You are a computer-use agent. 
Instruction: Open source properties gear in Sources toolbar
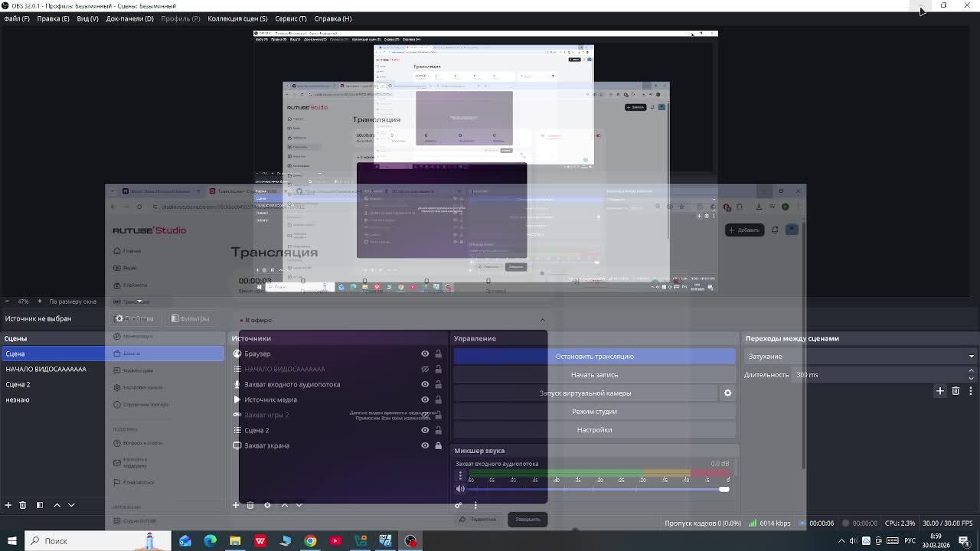(267, 505)
